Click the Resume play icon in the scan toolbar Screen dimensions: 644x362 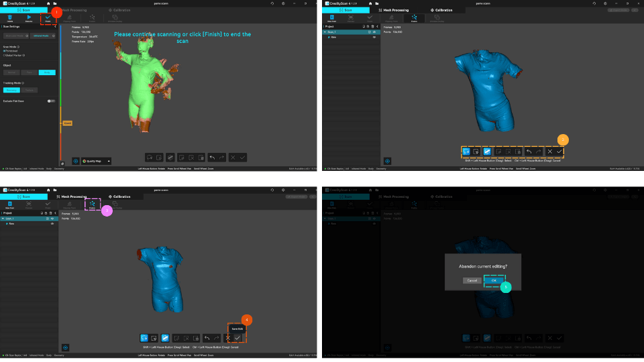[29, 18]
